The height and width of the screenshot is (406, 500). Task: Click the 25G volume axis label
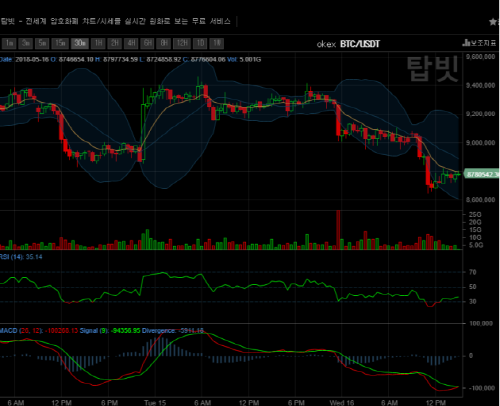click(475, 214)
